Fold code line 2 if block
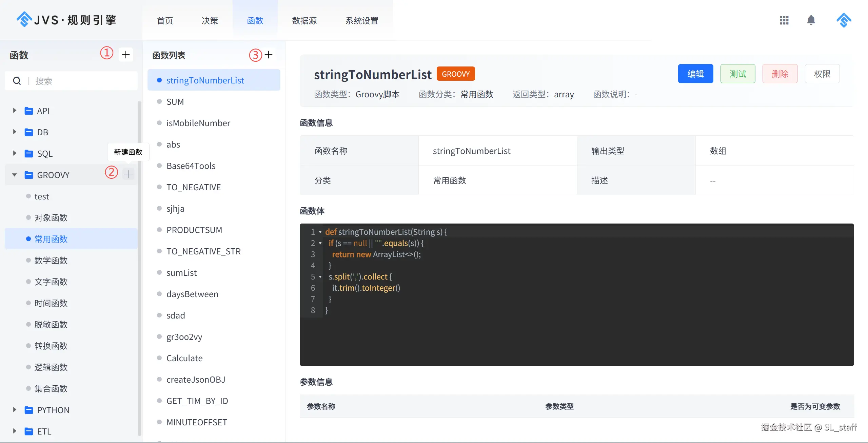 (x=320, y=243)
